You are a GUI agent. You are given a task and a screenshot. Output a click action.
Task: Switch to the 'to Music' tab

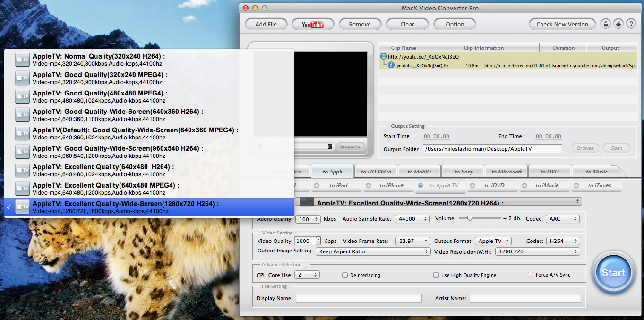tap(597, 172)
